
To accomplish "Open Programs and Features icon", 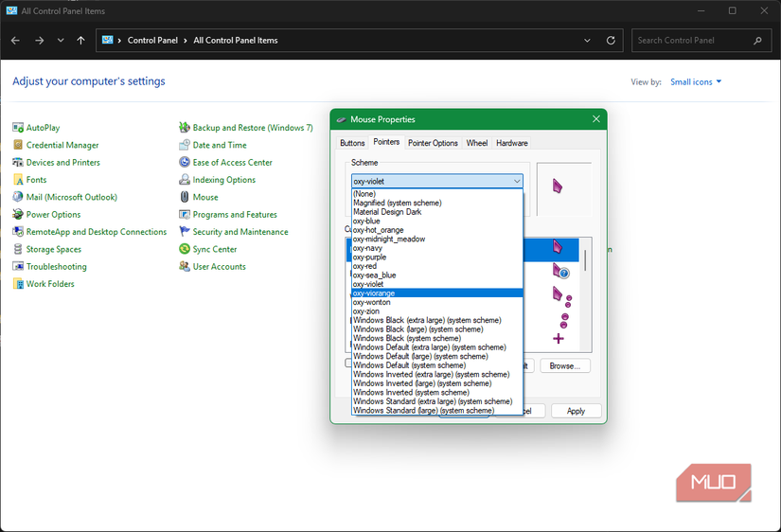I will click(x=185, y=215).
